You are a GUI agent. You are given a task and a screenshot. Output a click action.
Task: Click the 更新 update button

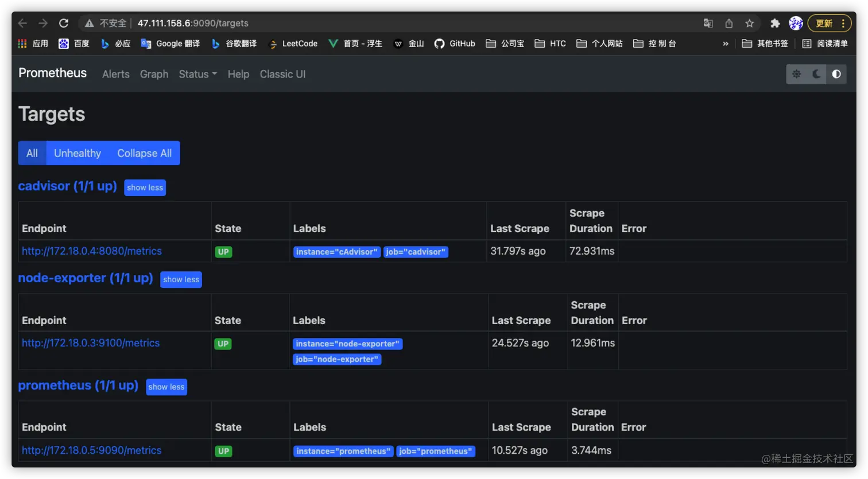click(x=824, y=24)
